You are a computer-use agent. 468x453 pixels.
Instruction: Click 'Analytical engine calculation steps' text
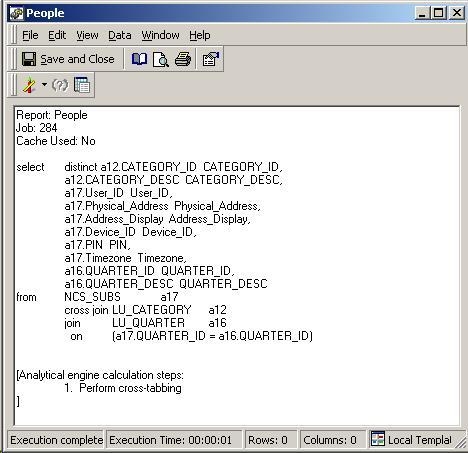click(100, 375)
